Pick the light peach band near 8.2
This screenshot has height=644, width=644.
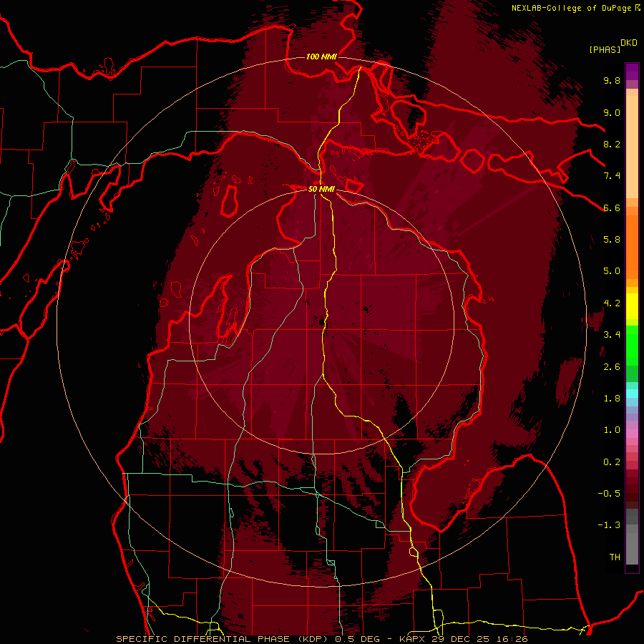coord(632,147)
